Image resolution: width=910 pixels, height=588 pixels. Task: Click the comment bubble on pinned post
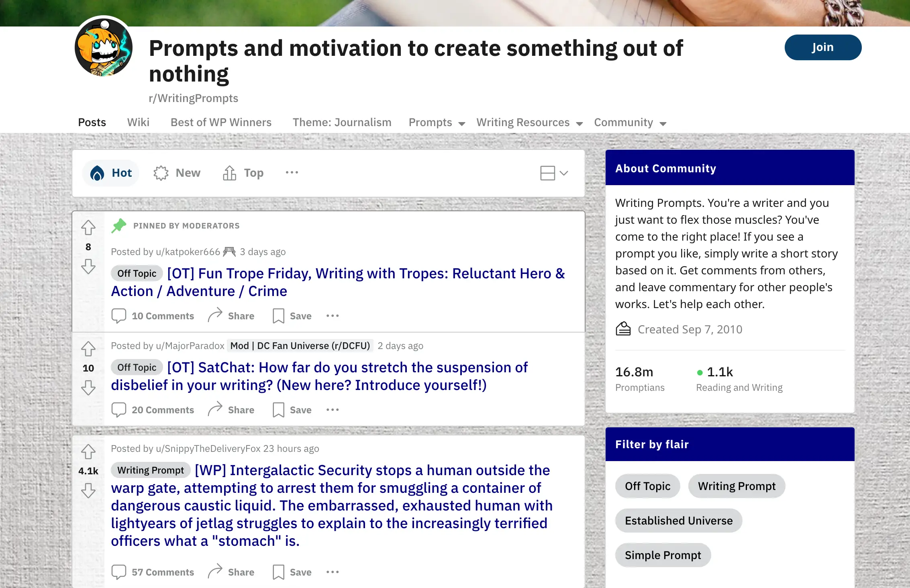click(x=118, y=315)
